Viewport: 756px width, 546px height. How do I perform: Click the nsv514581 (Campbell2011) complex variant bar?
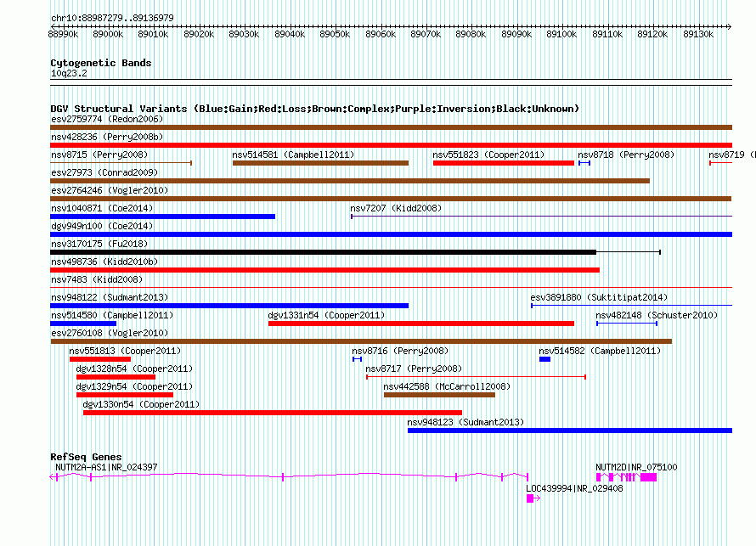(x=320, y=163)
